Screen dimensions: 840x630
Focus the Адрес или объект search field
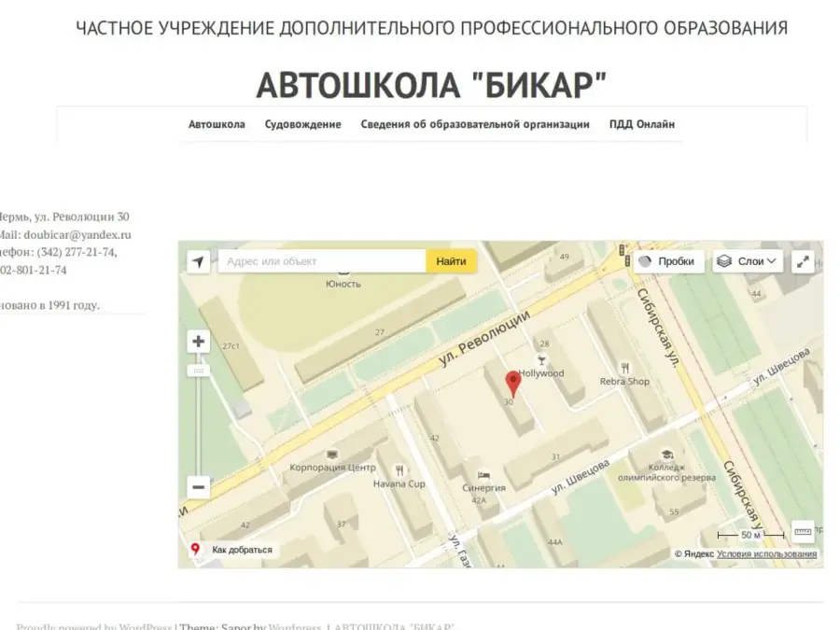coord(322,262)
